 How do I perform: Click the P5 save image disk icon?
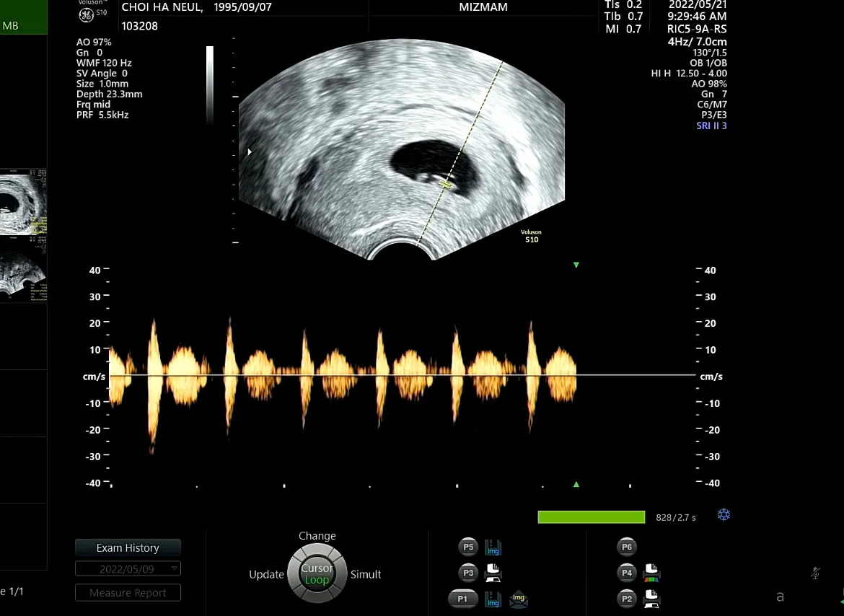(493, 547)
